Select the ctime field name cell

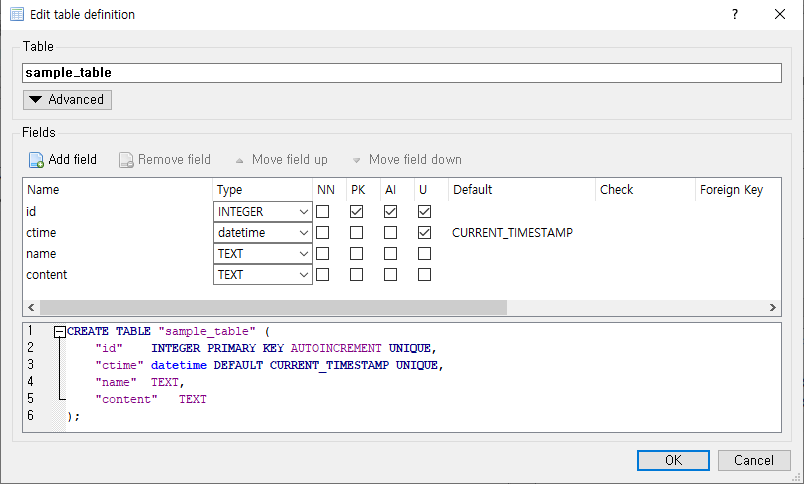pos(117,232)
